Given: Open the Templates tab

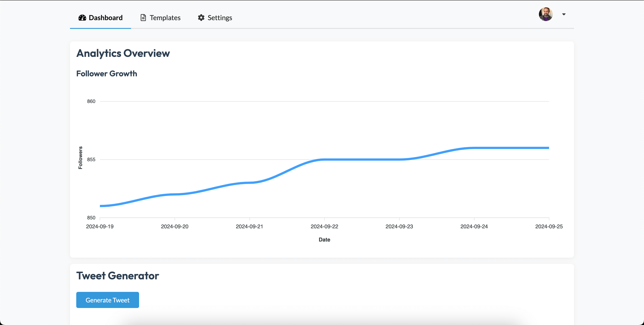Looking at the screenshot, I should pos(165,18).
